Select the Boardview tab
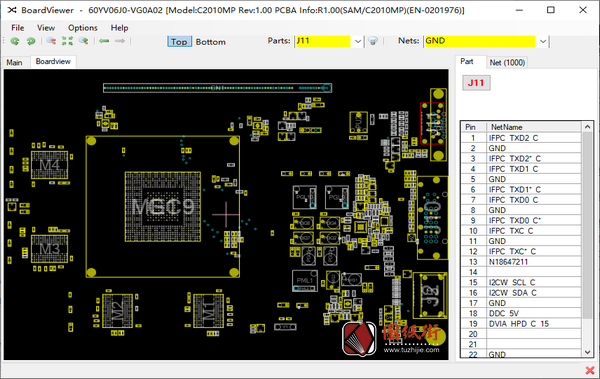The width and height of the screenshot is (600, 379). tap(53, 61)
